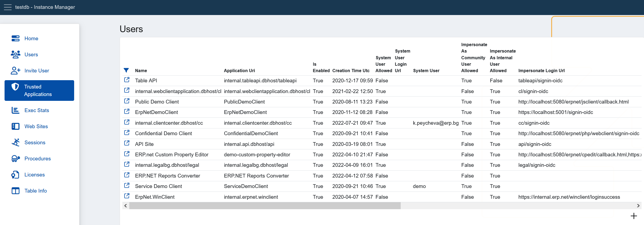Sort by System User Allowed header

pyautogui.click(x=384, y=64)
